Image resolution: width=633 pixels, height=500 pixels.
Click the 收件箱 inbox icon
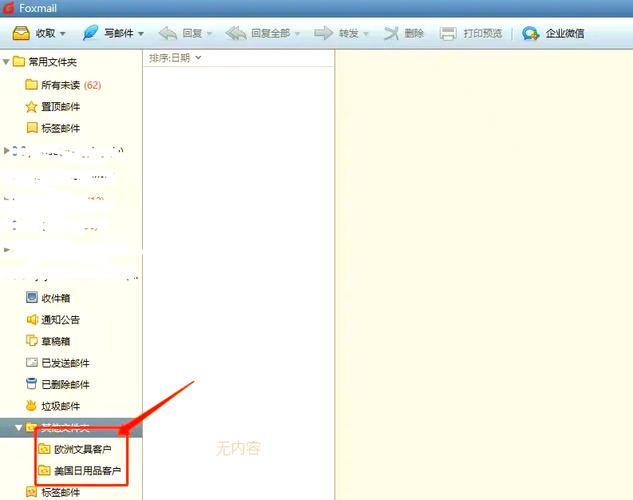click(x=31, y=297)
